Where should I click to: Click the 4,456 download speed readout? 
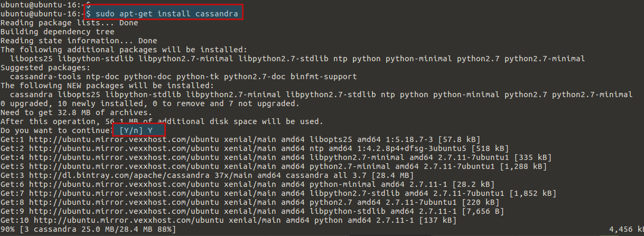[624, 230]
